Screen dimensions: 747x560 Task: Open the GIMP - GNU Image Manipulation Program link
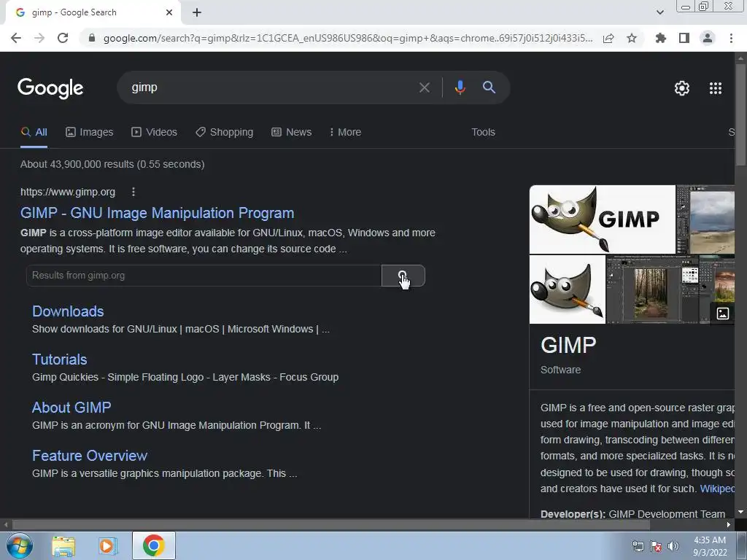pyautogui.click(x=158, y=213)
